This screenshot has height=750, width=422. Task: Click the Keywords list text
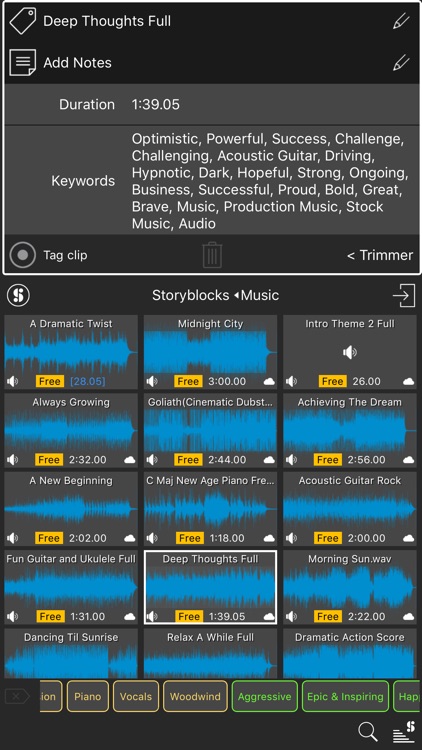point(268,181)
